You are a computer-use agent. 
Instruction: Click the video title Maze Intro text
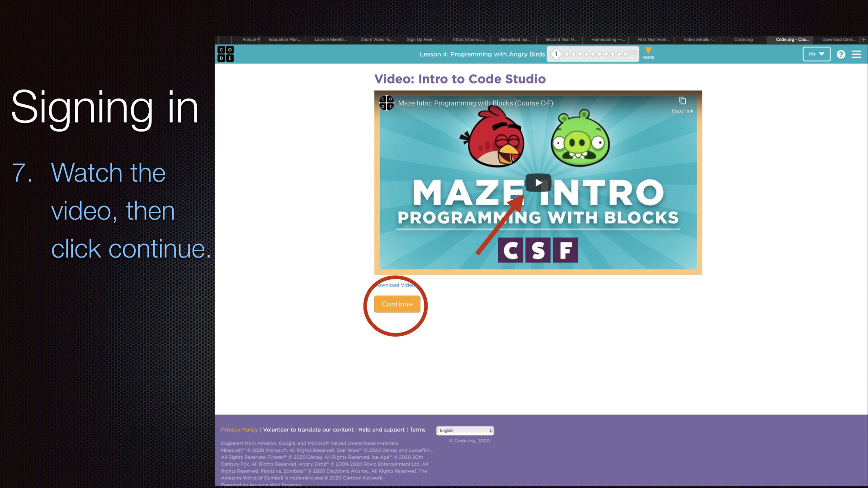pos(475,103)
